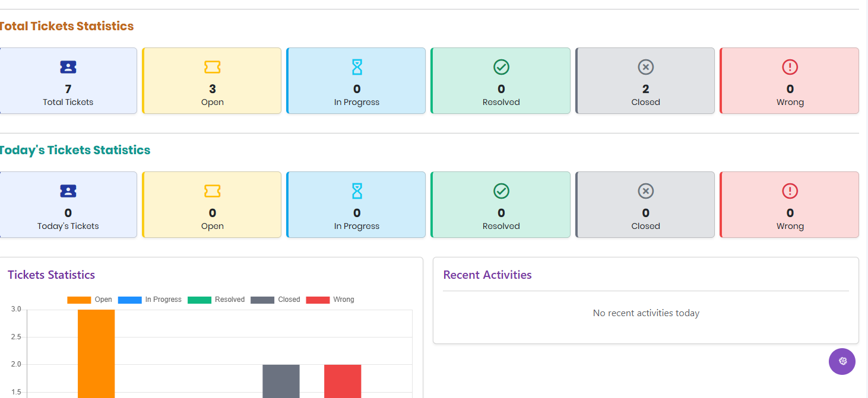The width and height of the screenshot is (868, 398).
Task: Click the Resolved checkmark icon in Today's statistics
Action: pos(502,191)
